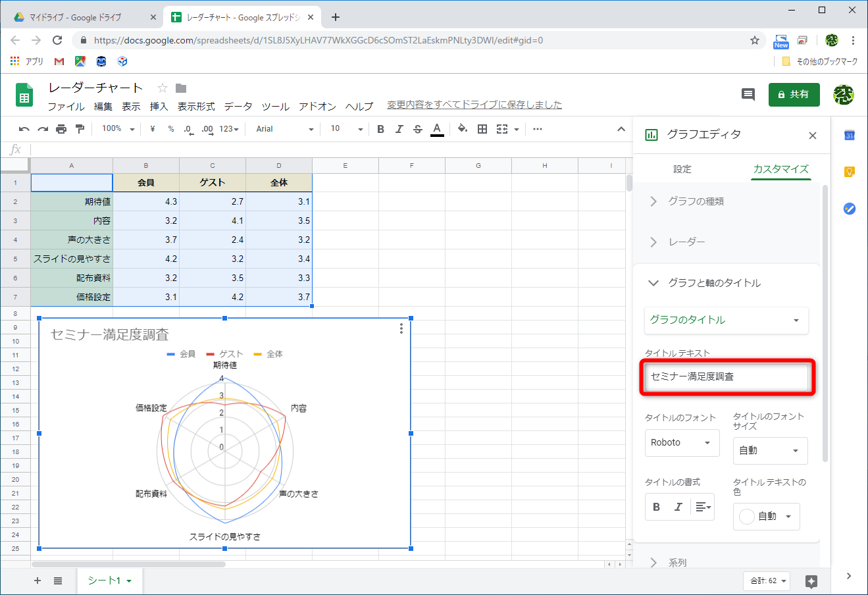
Task: Click the merge cells icon
Action: 502,129
